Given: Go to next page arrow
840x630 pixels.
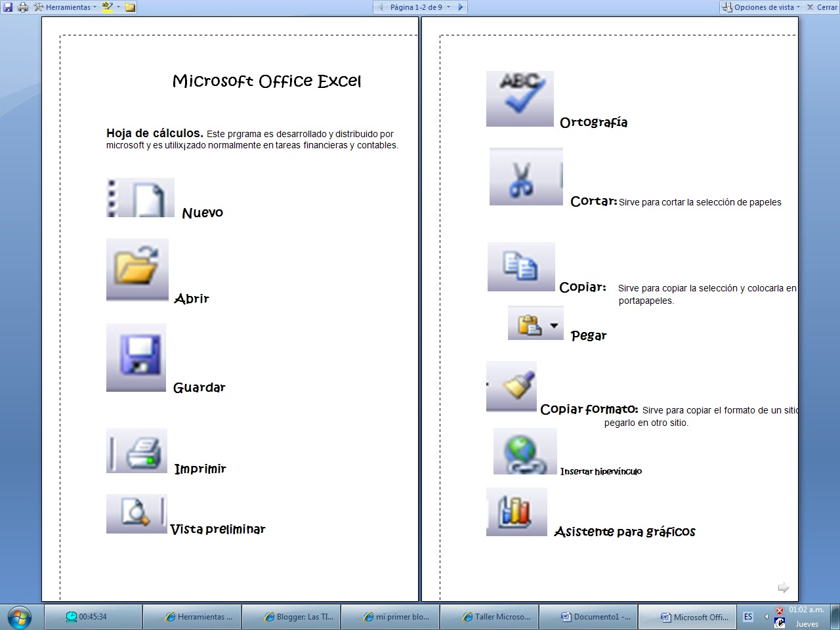Looking at the screenshot, I should point(461,7).
